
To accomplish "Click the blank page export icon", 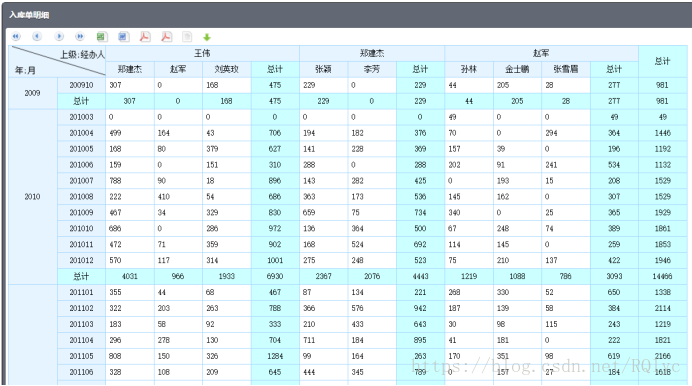I will coord(188,37).
